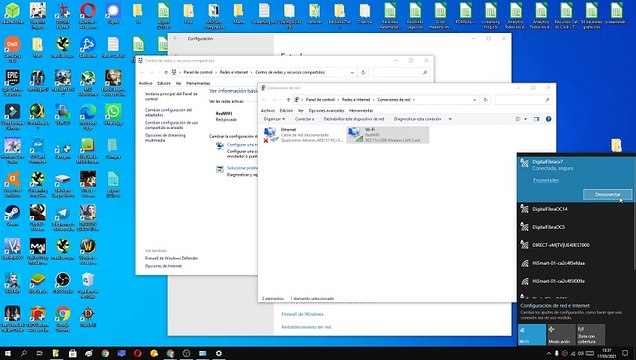Screen dimensions: 636x360
Task: Select the DigitalFibraOC14 network
Action: pos(576,209)
